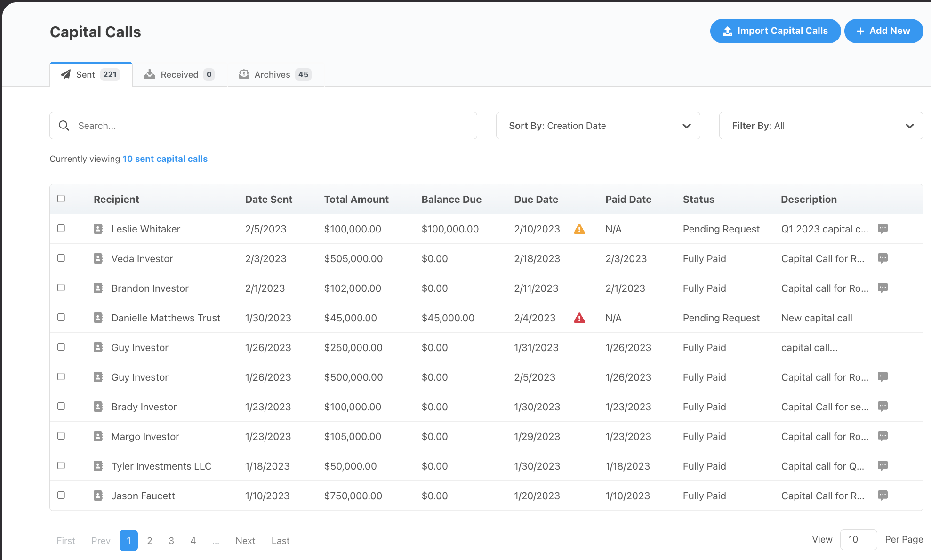
Task: Toggle the select-all checkbox in table header
Action: coord(61,199)
